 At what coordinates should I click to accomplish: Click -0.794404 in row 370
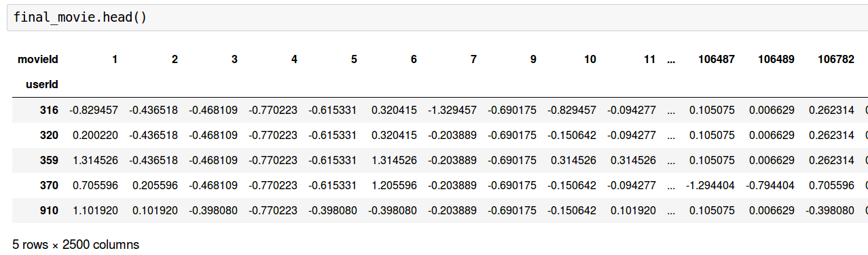click(x=770, y=185)
